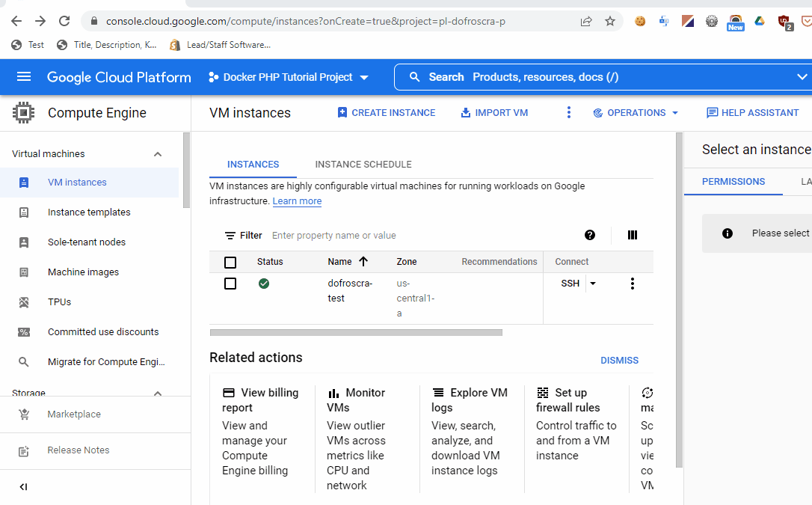Collapse the Storage section chevron
The width and height of the screenshot is (812, 505).
158,394
